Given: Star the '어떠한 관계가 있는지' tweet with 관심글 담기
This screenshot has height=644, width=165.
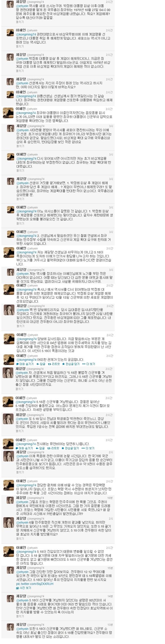Looking at the screenshot, I should click(67, 364).
